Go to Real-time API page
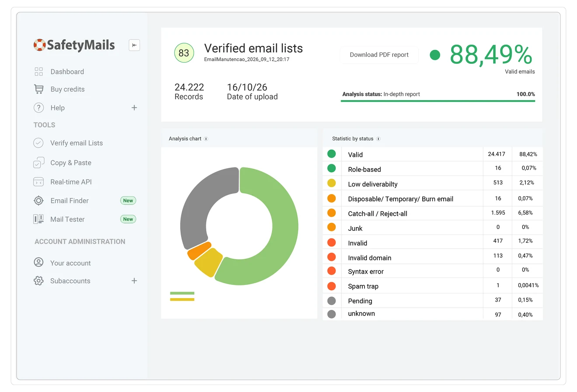 pyautogui.click(x=71, y=182)
